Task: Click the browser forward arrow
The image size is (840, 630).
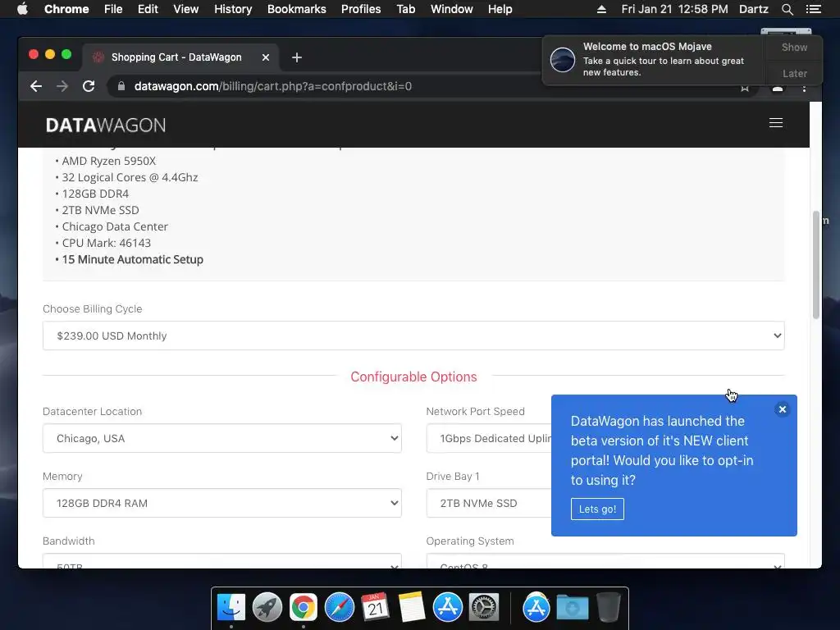Action: [x=62, y=86]
